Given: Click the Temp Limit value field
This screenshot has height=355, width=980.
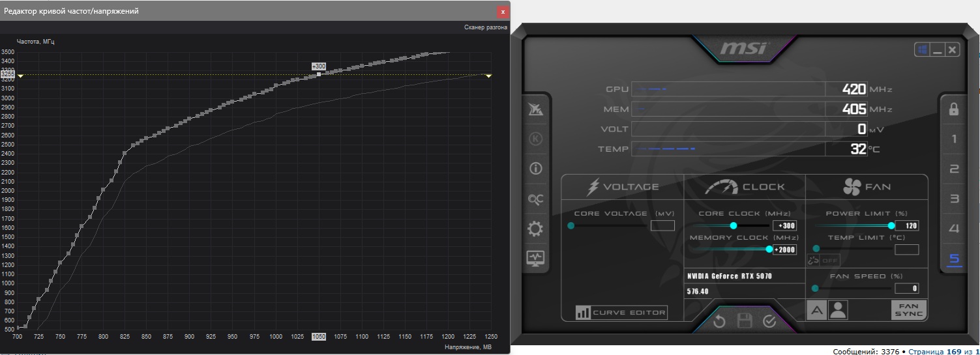Looking at the screenshot, I should coord(906,249).
